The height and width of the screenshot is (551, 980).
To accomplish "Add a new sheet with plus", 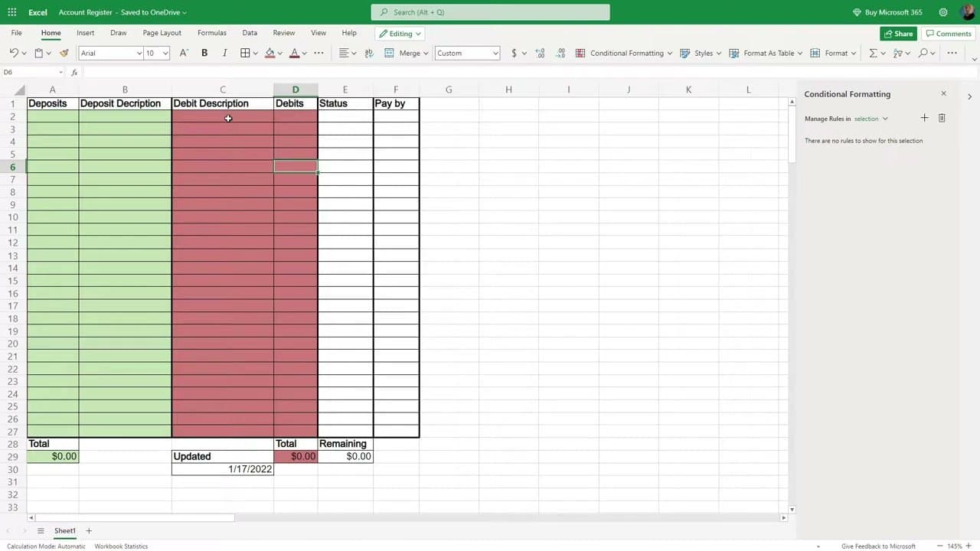I will (x=89, y=530).
